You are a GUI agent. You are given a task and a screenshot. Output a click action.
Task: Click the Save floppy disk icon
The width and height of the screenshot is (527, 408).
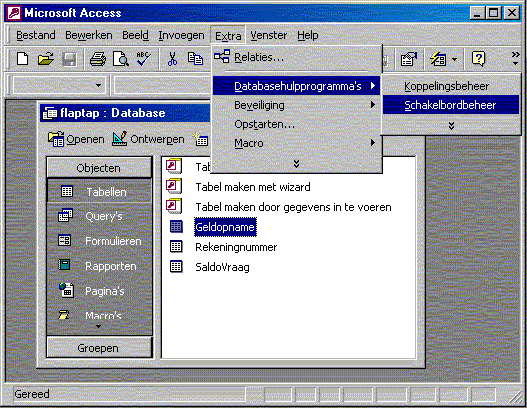(x=69, y=59)
